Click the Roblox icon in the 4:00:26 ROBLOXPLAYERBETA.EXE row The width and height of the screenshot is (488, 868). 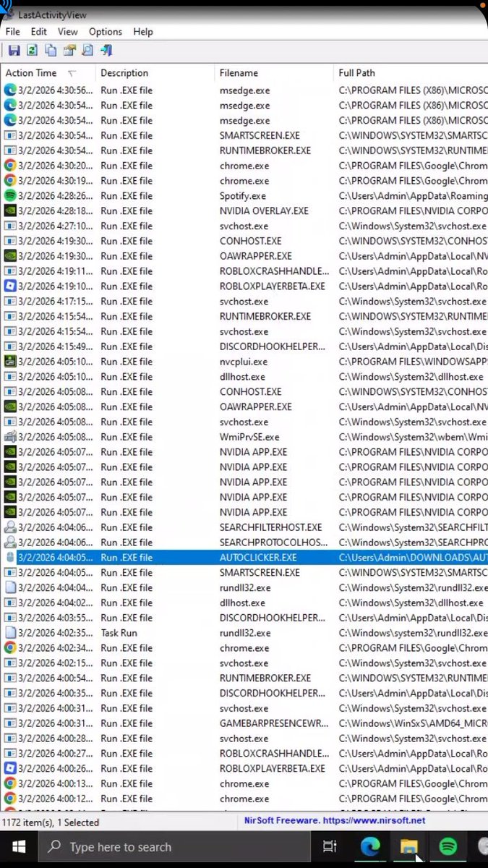point(10,768)
